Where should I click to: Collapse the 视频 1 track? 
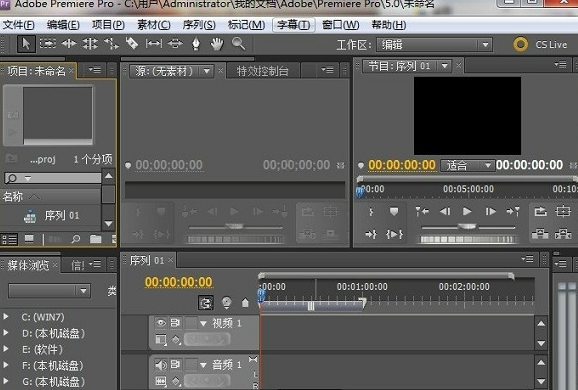pyautogui.click(x=203, y=324)
